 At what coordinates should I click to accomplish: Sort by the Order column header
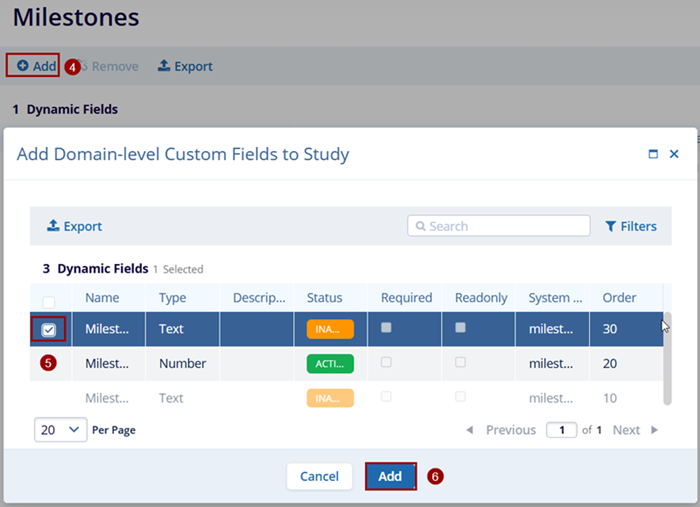(619, 298)
